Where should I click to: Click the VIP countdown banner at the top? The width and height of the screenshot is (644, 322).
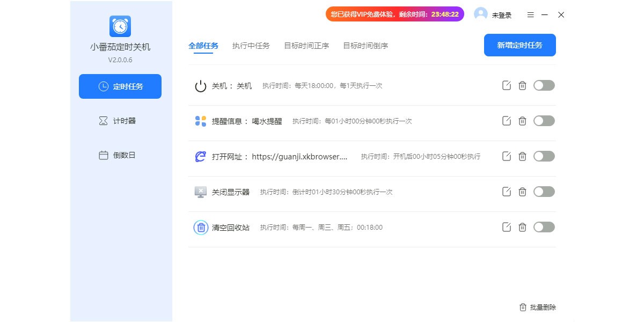395,14
